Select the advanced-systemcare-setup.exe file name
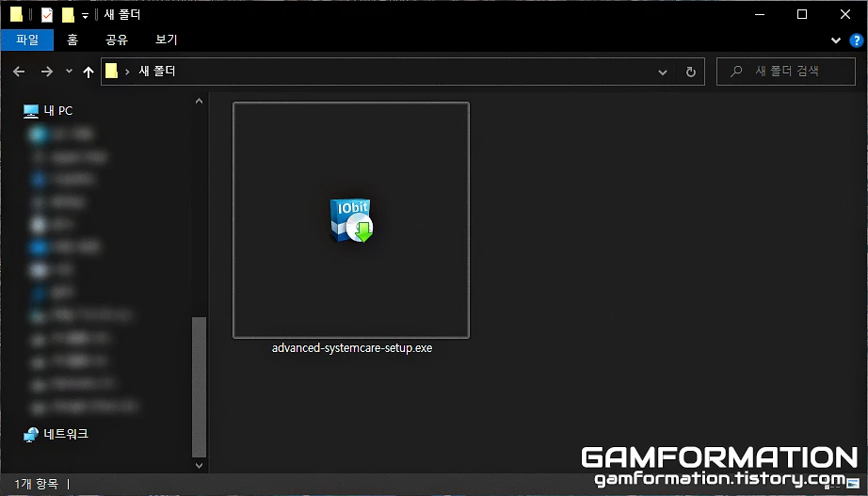Image resolution: width=868 pixels, height=496 pixels. pos(352,347)
